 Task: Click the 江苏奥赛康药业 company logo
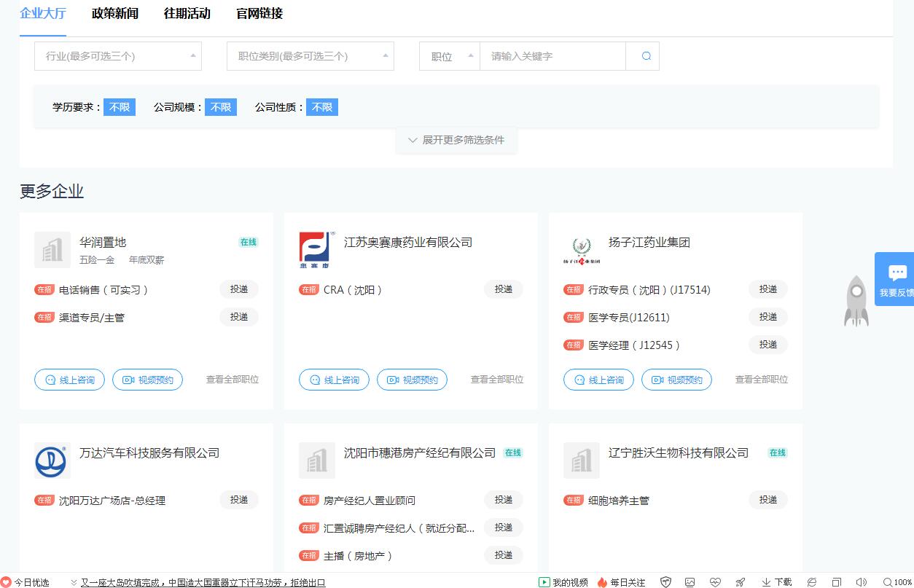tap(317, 250)
